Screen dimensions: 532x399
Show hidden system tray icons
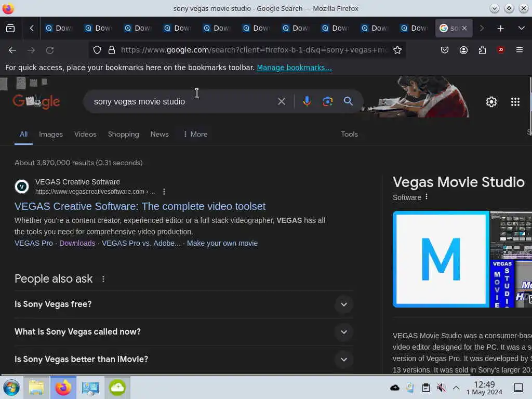[x=456, y=388]
